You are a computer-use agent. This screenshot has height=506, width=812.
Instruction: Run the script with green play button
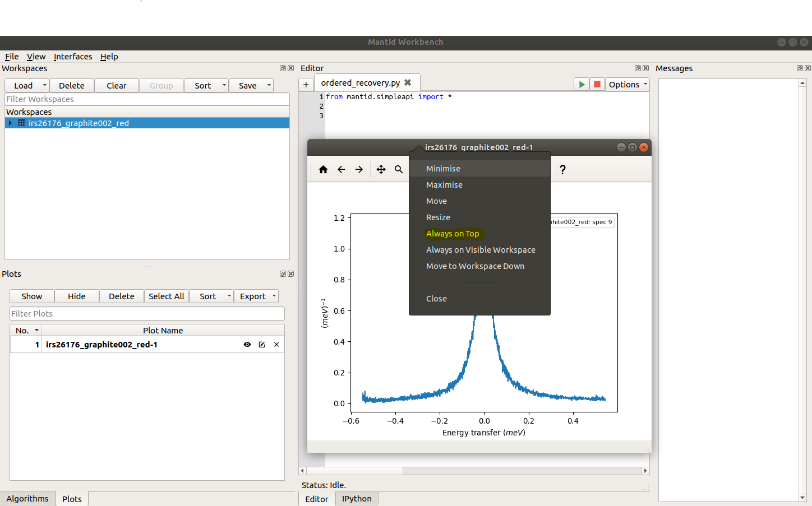582,85
